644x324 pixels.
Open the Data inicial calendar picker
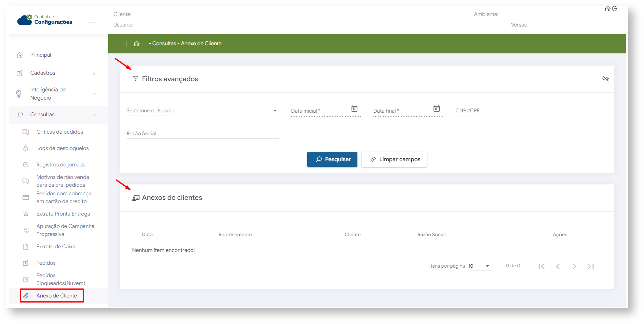(354, 109)
